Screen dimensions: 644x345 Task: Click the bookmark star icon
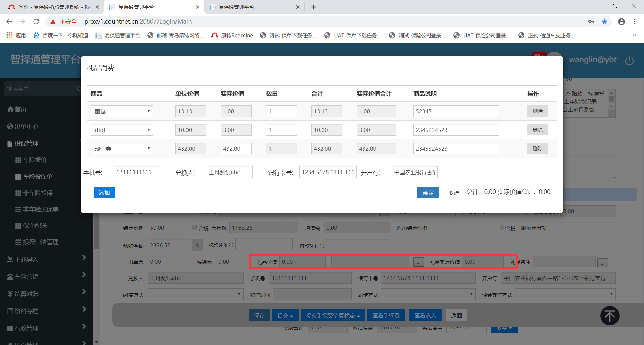click(604, 22)
